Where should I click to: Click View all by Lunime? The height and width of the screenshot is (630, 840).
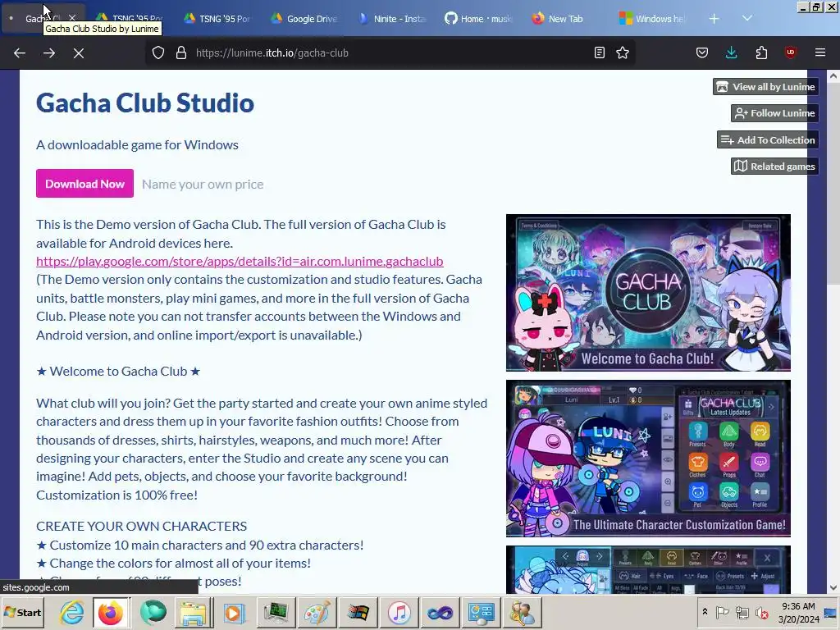tap(766, 87)
